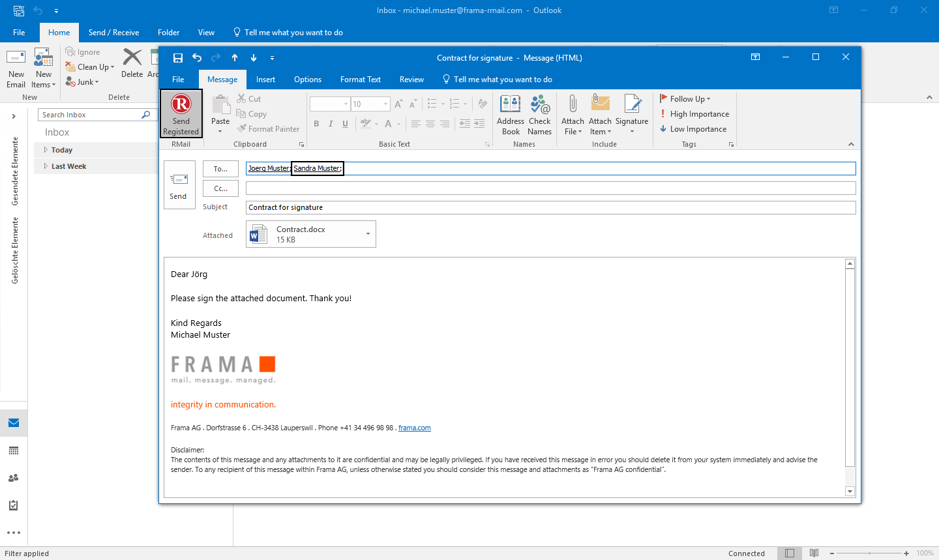939x560 pixels.
Task: Clear all formatting eraser icon
Action: click(483, 104)
